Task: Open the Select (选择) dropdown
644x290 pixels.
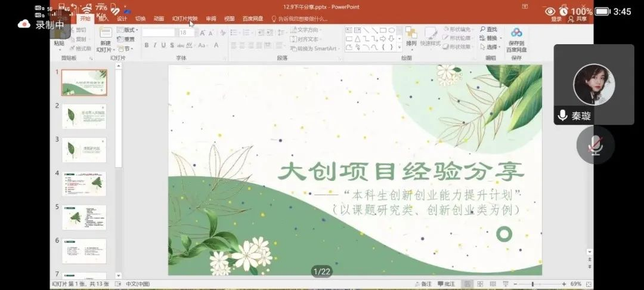Action: tap(491, 47)
